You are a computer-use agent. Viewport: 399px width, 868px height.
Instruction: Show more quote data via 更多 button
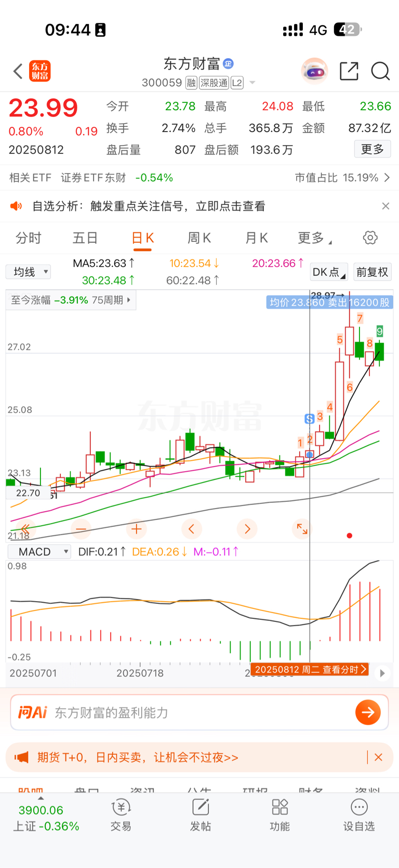pos(373,149)
